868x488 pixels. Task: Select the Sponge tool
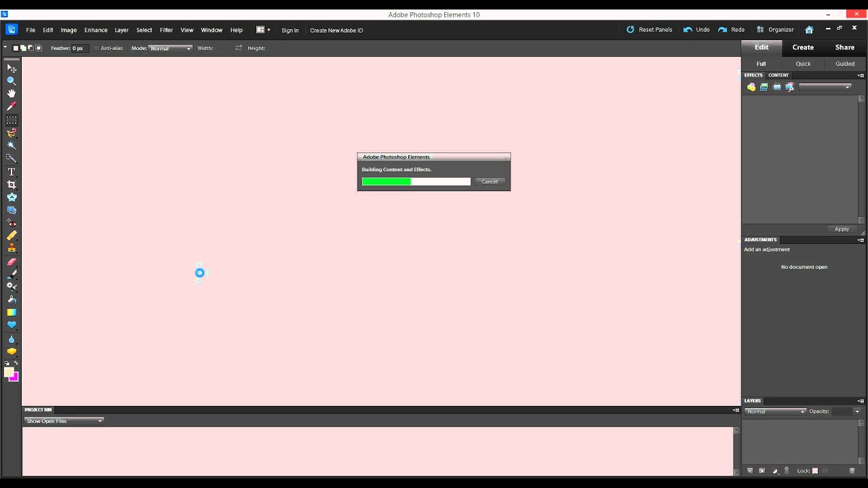coord(12,352)
